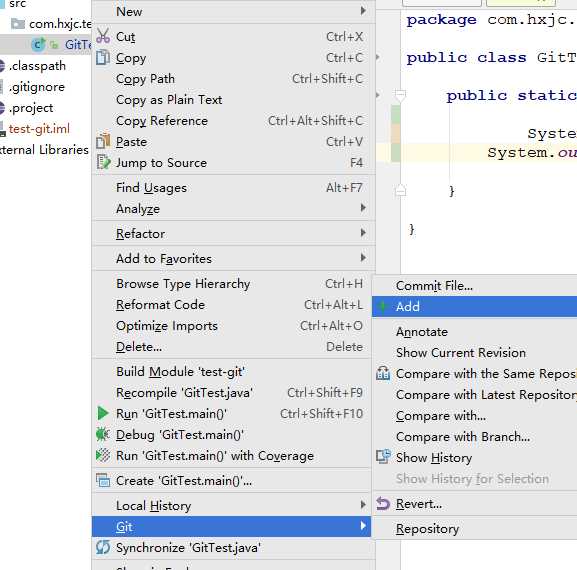This screenshot has width=577, height=570.
Task: Expand the Refactor submenu arrow
Action: coord(363,233)
